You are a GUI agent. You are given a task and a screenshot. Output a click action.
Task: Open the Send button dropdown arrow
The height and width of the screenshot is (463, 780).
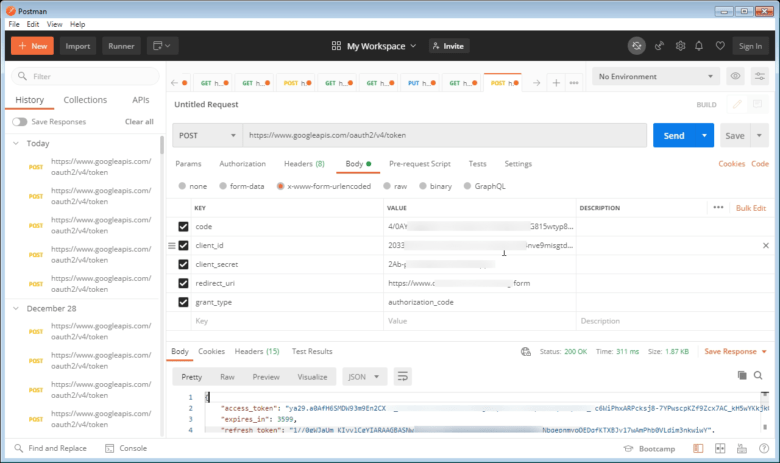pos(704,135)
